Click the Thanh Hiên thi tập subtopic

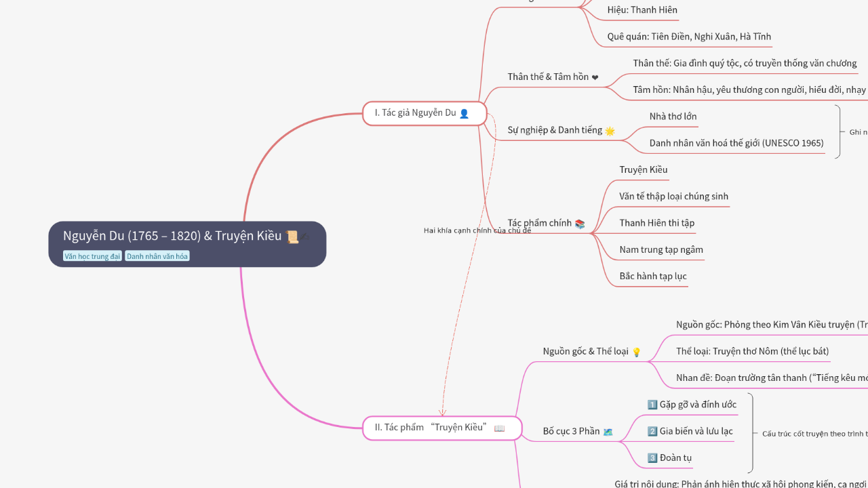[x=656, y=223]
